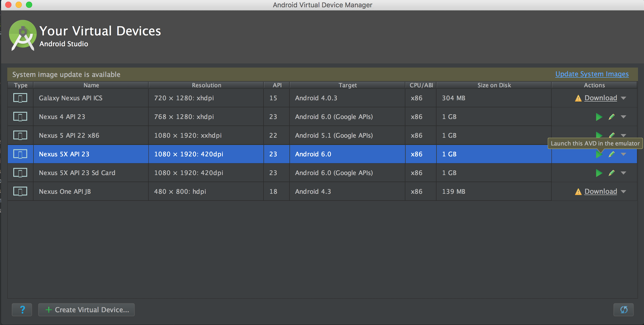The width and height of the screenshot is (644, 325).
Task: Edit the Nexus 5X API 23 device
Action: [612, 154]
